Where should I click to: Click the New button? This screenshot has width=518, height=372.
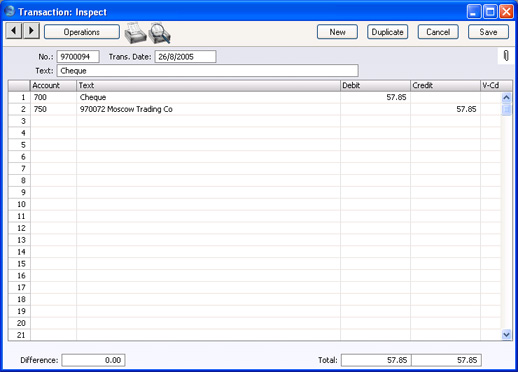pyautogui.click(x=337, y=32)
